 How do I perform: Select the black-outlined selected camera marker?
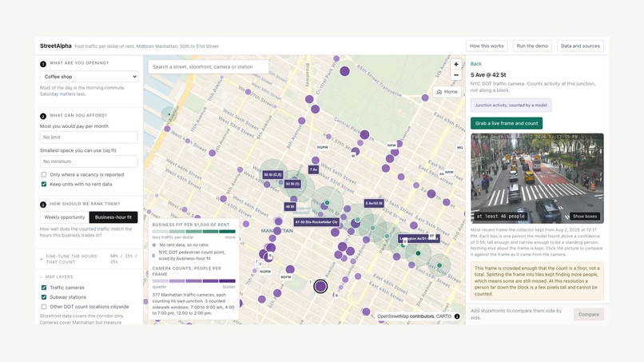[x=320, y=286]
